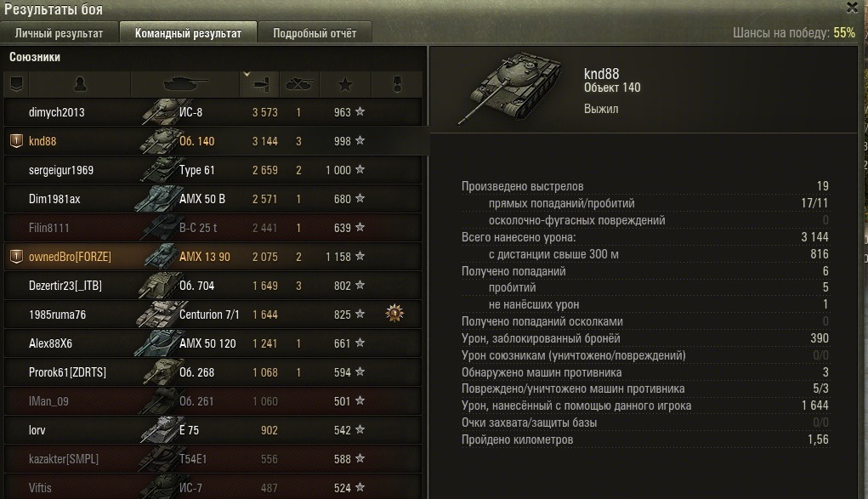Open the Личный результат tab
The image size is (868, 499).
click(x=60, y=32)
